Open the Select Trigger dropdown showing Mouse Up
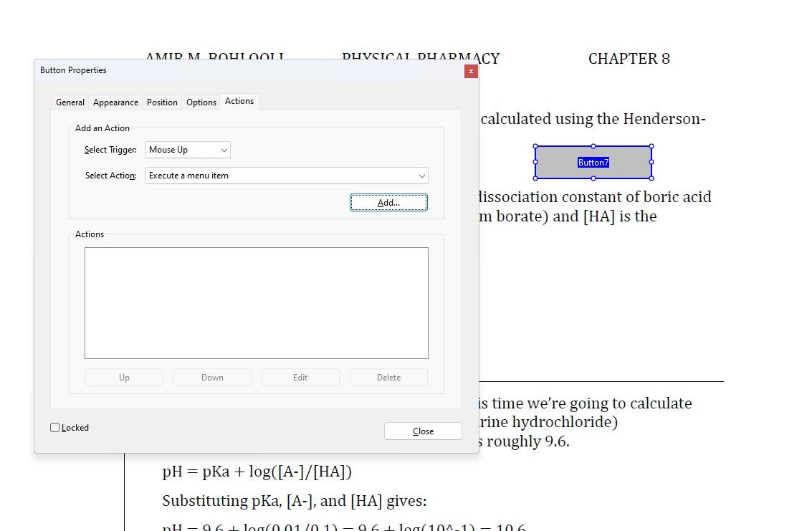Screen dimensions: 812x531 click(x=187, y=150)
